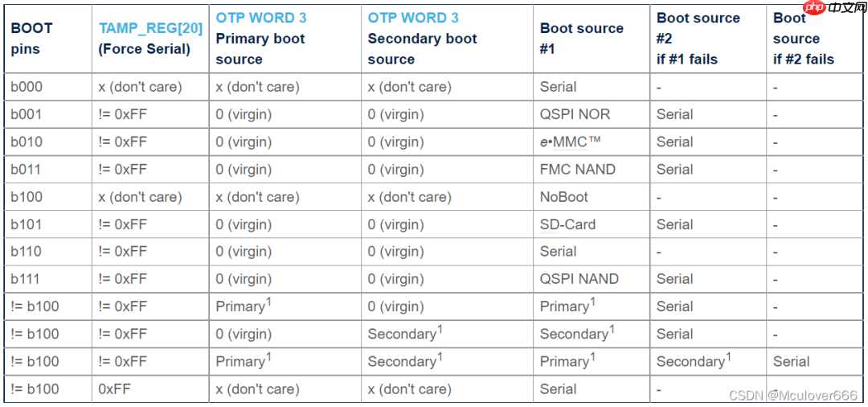Select the Boot source #1 header cell
The height and width of the screenshot is (407, 868).
click(x=581, y=39)
